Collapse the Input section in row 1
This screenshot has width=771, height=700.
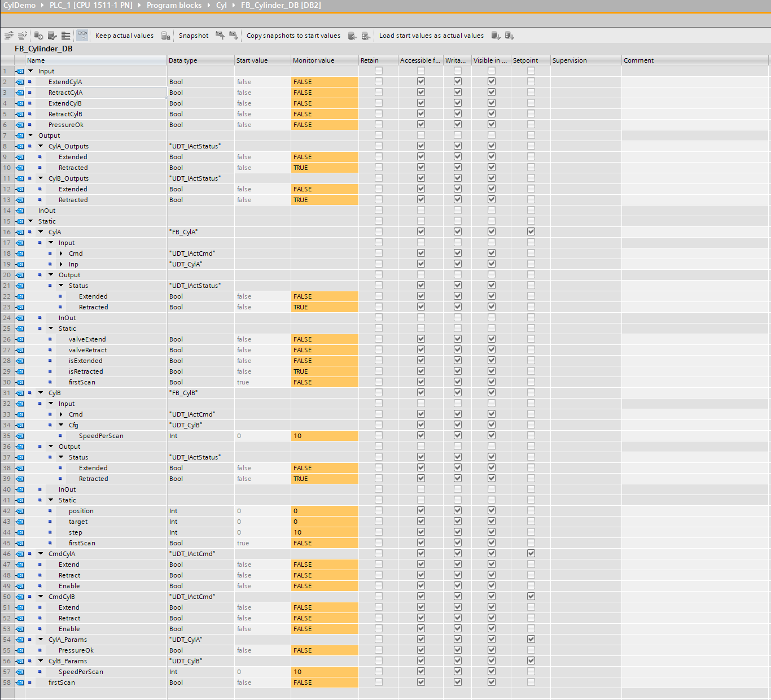pos(30,71)
